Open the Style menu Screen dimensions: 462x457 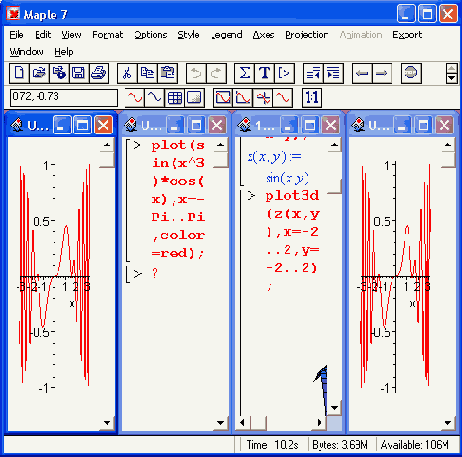click(188, 35)
